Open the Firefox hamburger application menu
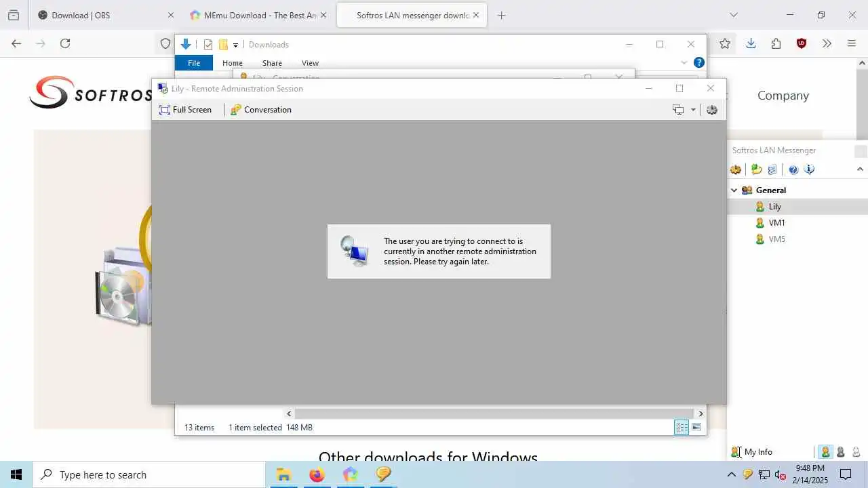 click(852, 43)
